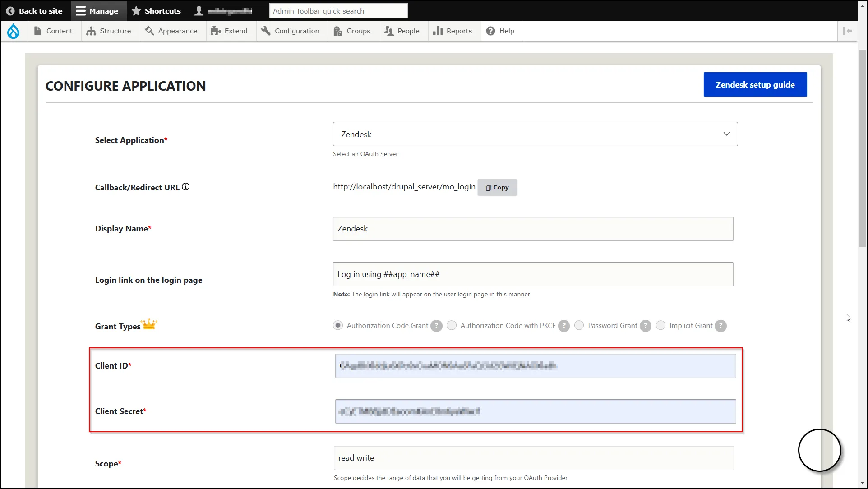Click the Client Secret input field
This screenshot has height=489, width=868.
[x=536, y=411]
